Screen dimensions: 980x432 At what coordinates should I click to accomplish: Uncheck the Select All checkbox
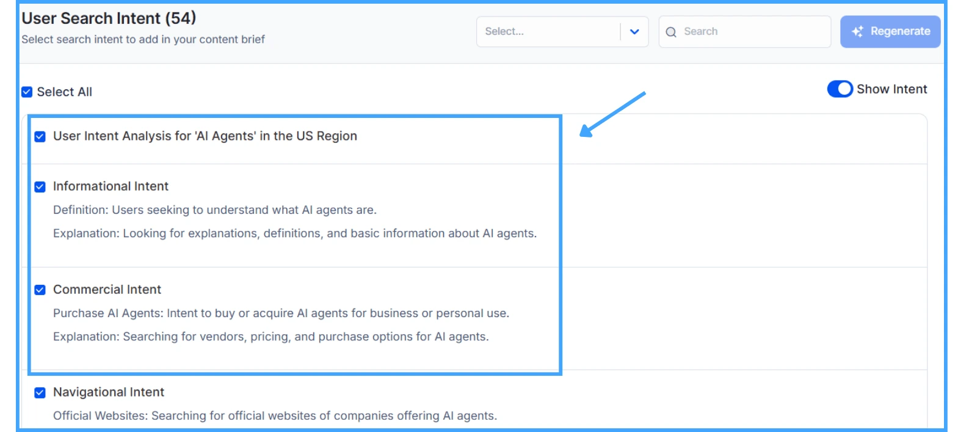(27, 92)
